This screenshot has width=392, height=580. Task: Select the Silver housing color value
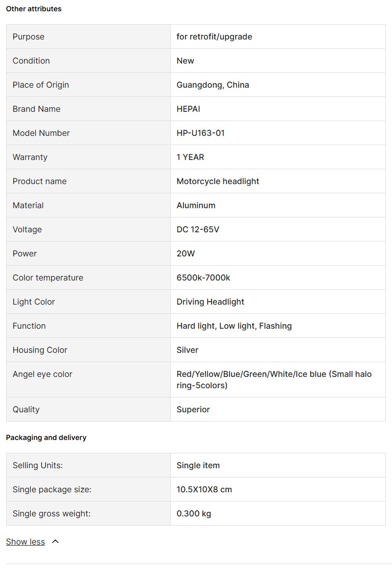188,350
